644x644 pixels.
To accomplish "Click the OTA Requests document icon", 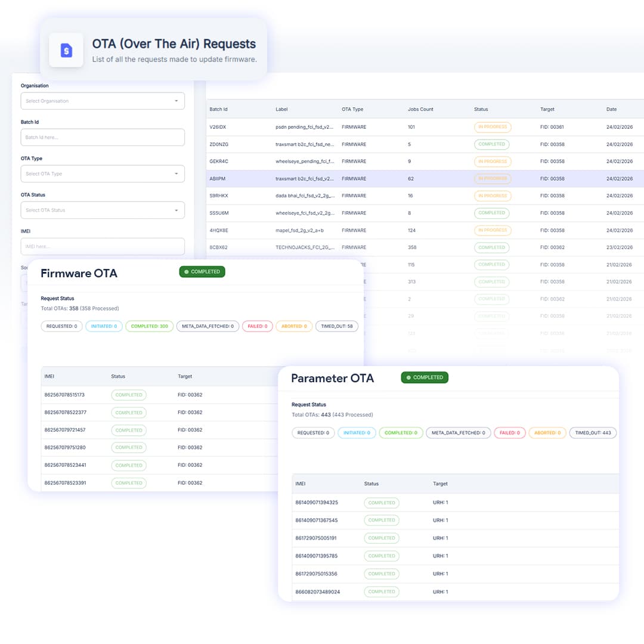I will (x=66, y=50).
